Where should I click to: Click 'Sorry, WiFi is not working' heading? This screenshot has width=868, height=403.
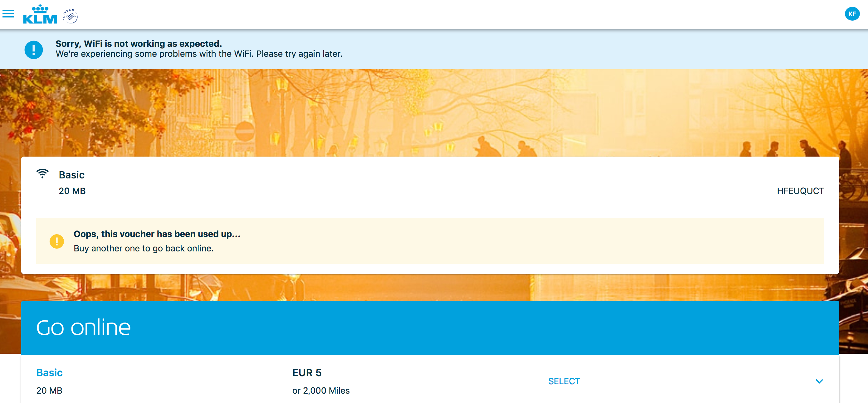(x=139, y=43)
